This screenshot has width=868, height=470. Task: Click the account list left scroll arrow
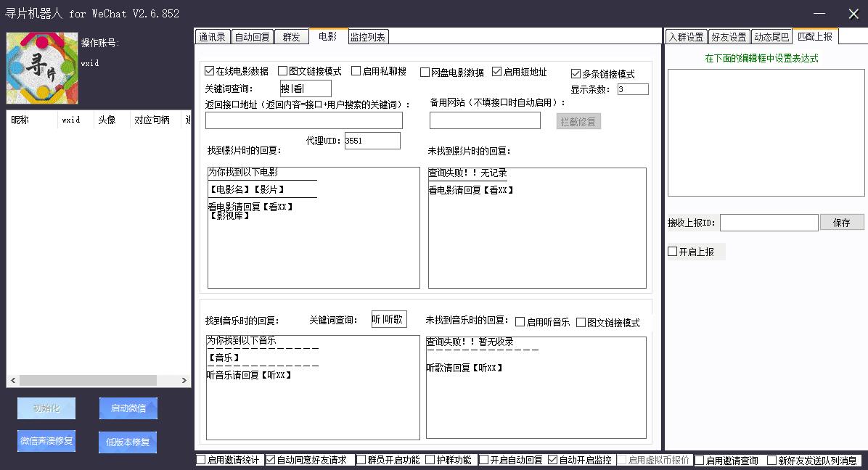(13, 380)
